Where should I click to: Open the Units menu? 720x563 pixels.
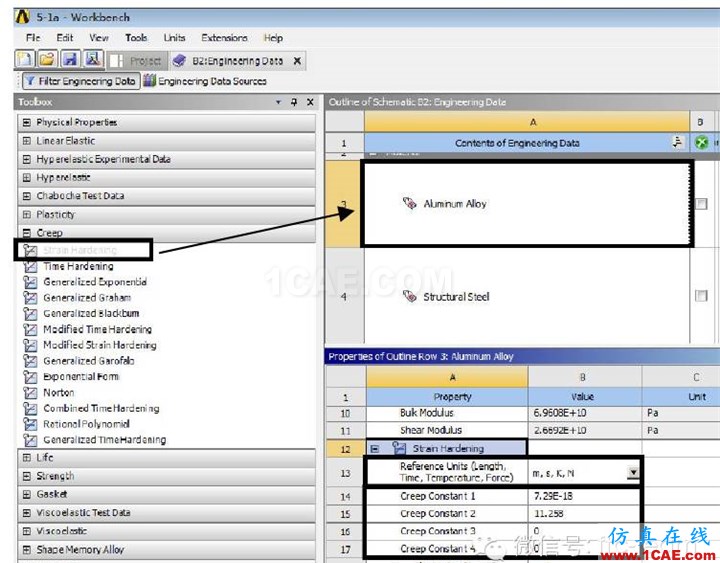[x=174, y=38]
